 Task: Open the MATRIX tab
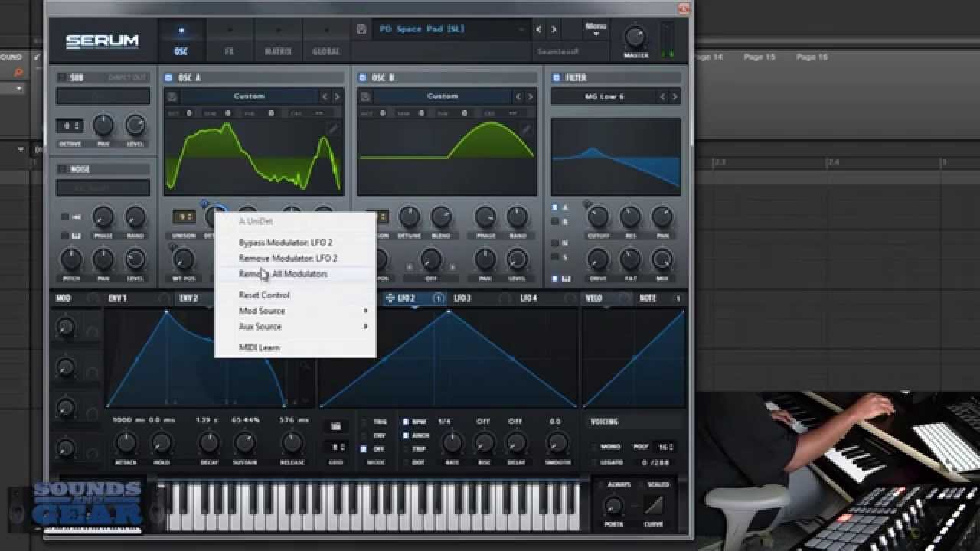coord(278,41)
